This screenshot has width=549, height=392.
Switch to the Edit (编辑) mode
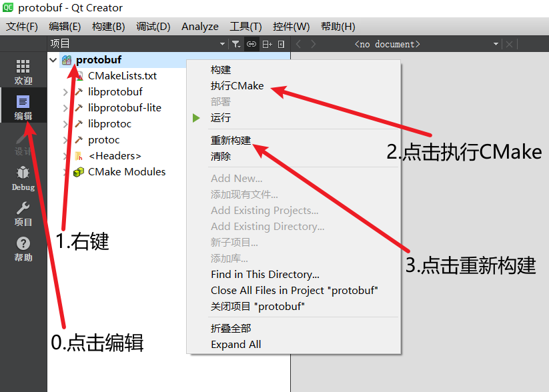(x=23, y=106)
